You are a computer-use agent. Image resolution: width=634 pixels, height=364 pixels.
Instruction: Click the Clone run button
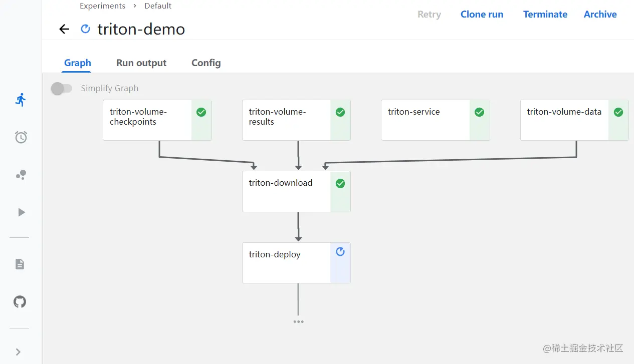pyautogui.click(x=482, y=15)
